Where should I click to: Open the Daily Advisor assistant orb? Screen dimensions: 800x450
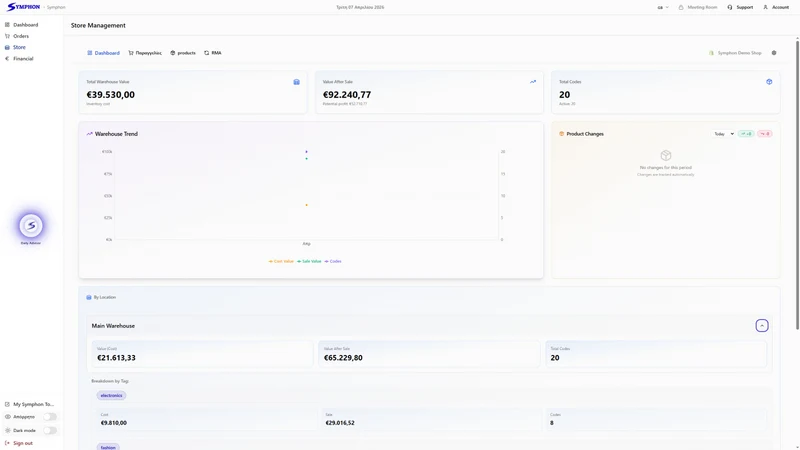coord(31,226)
